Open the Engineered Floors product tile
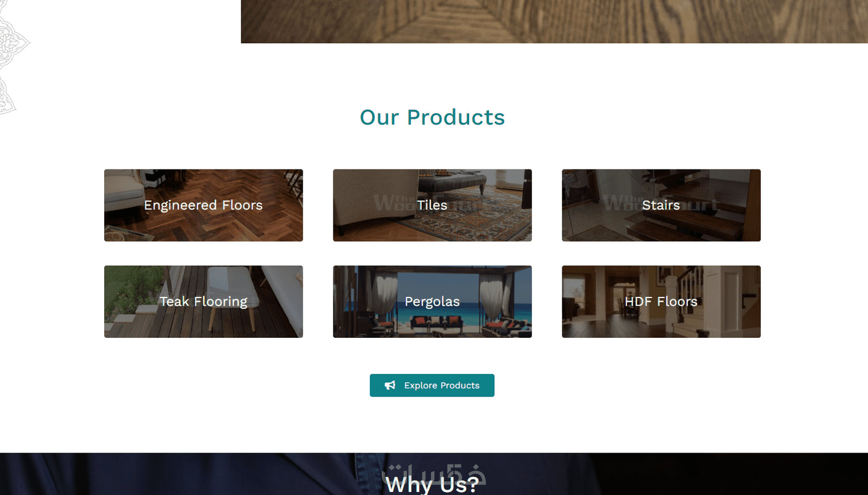The width and height of the screenshot is (868, 495). (203, 205)
